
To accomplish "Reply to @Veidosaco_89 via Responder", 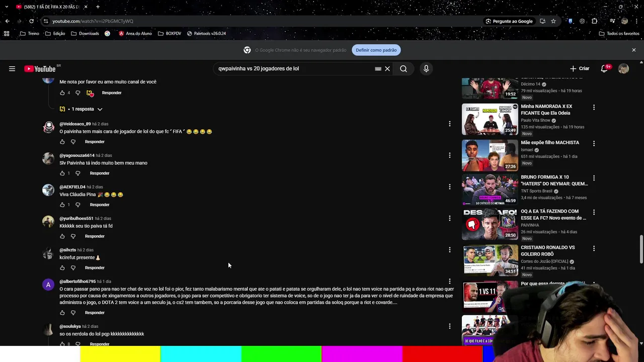I will coord(95,142).
